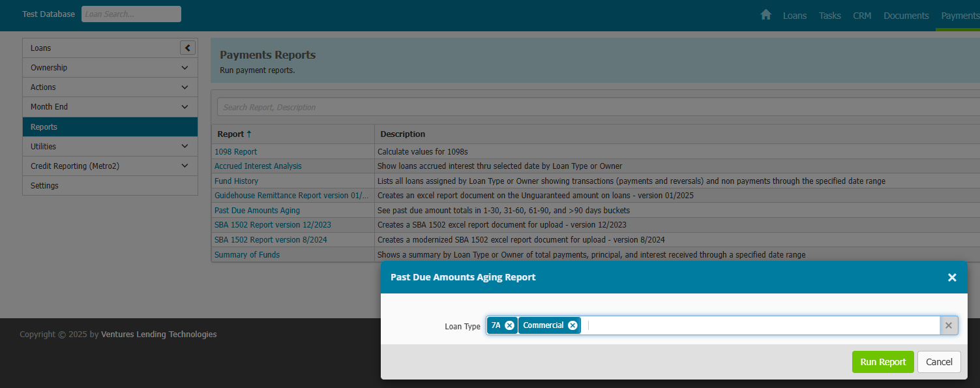Click the Run Report button
Screen dimensions: 980x388
883,362
